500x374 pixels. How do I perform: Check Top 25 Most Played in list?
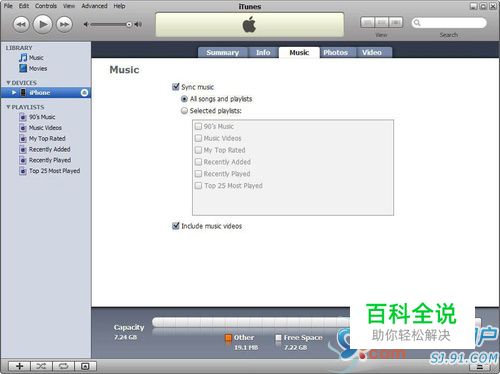click(x=198, y=186)
